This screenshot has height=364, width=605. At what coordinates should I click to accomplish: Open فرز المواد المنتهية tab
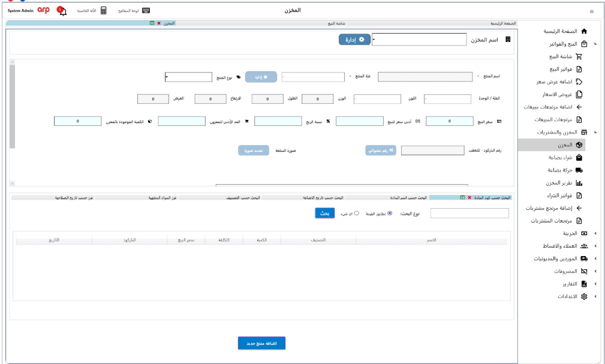(137, 198)
